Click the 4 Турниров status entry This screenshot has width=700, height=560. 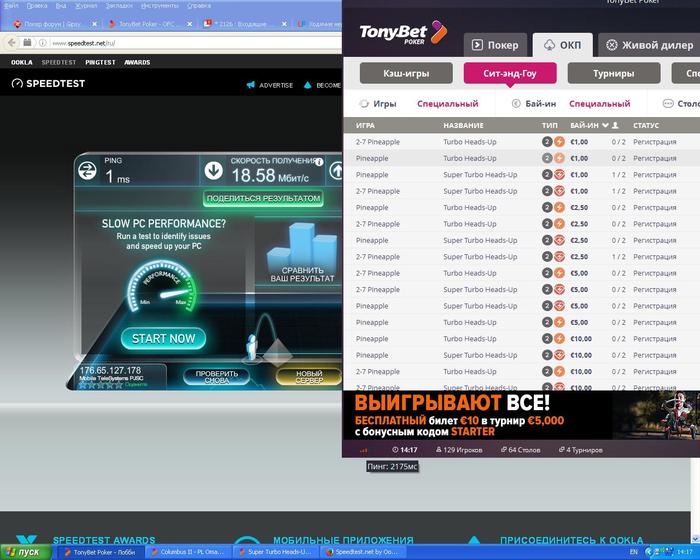[x=580, y=450]
